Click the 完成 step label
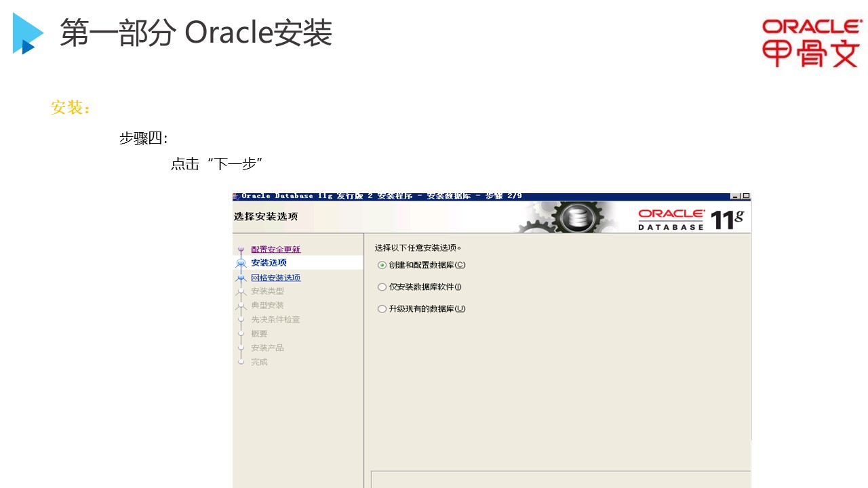Image resolution: width=868 pixels, height=488 pixels. click(x=259, y=363)
